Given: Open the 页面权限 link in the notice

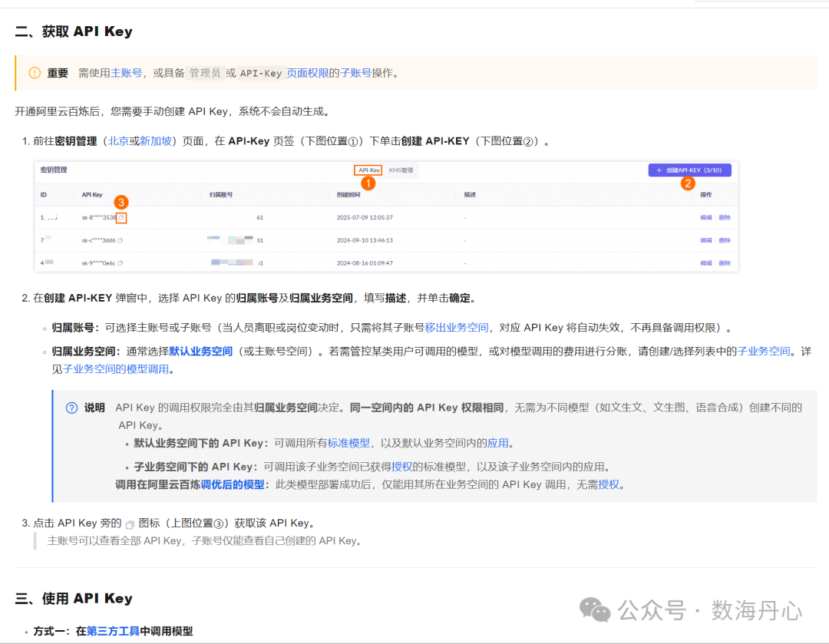Looking at the screenshot, I should pos(308,73).
